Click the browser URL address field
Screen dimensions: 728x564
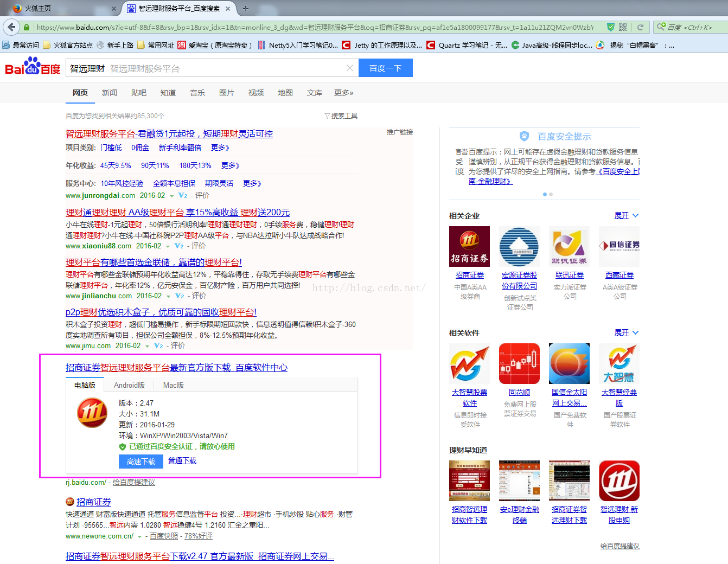point(315,27)
